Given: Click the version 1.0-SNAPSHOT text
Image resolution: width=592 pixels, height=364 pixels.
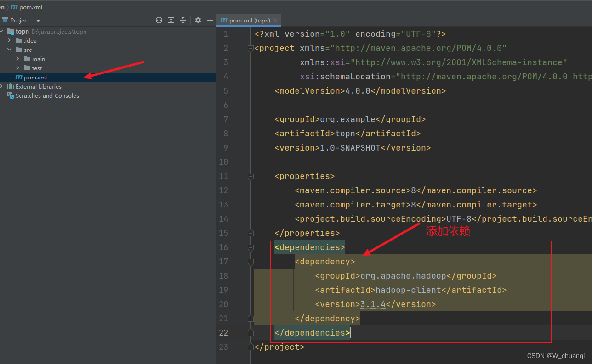Looking at the screenshot, I should [353, 148].
